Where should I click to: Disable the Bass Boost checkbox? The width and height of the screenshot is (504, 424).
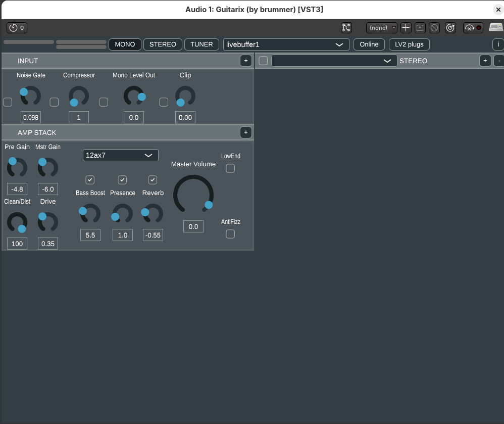coord(90,180)
